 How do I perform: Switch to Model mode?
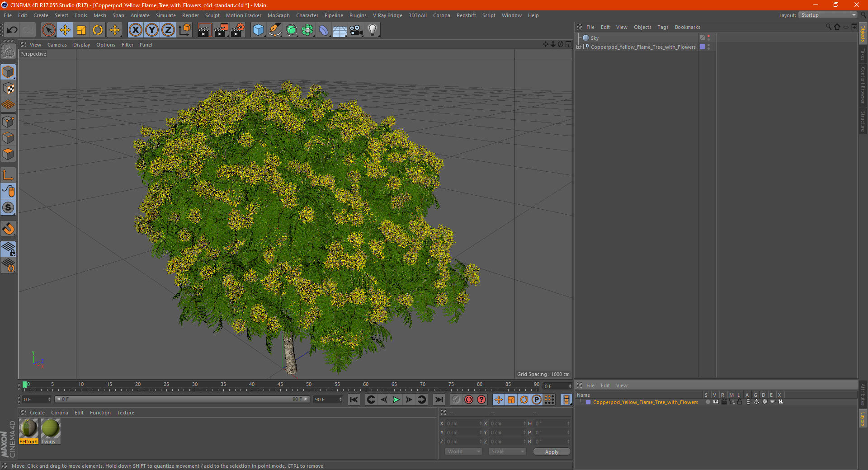point(8,72)
